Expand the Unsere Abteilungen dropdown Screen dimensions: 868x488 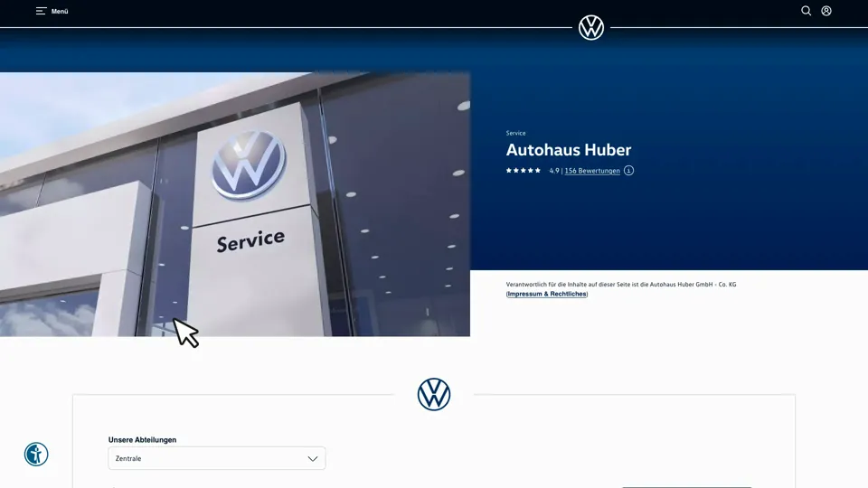216,458
